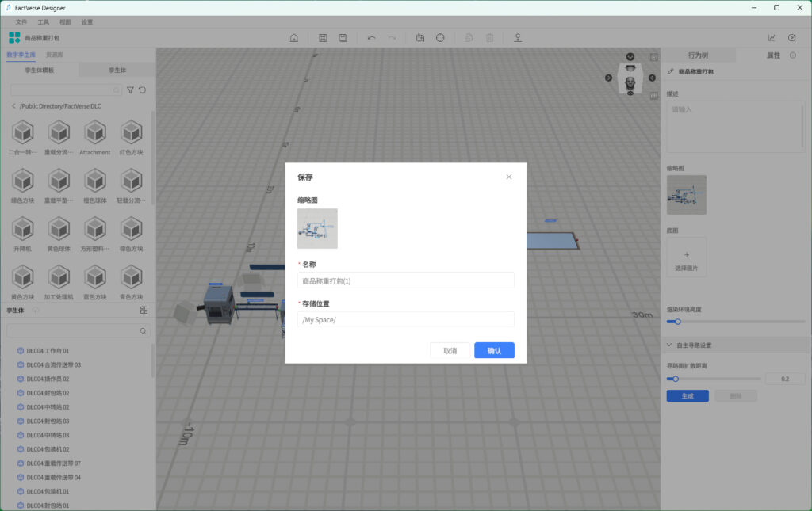812x511 pixels.
Task: Click the paste clipboard icon in the toolbar
Action: [489, 38]
